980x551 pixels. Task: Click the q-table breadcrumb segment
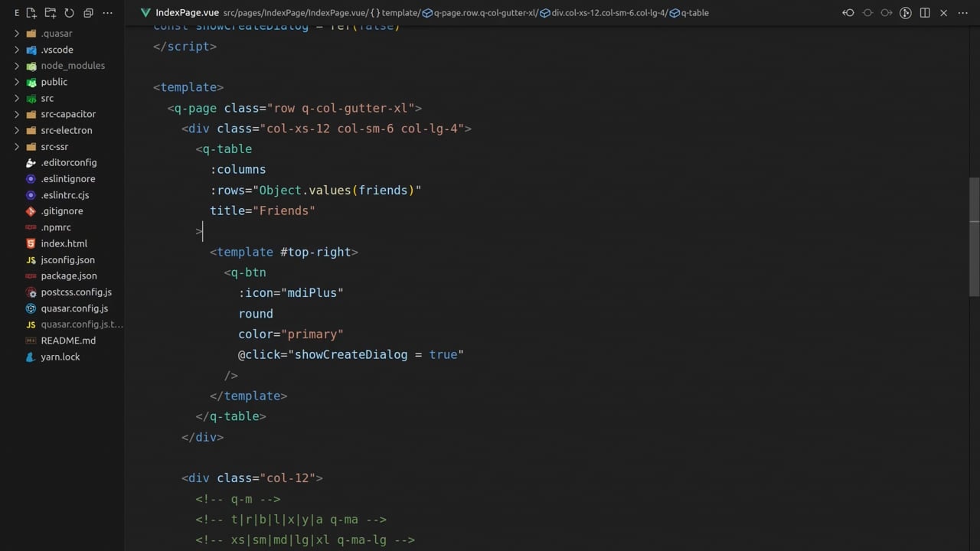tap(689, 13)
